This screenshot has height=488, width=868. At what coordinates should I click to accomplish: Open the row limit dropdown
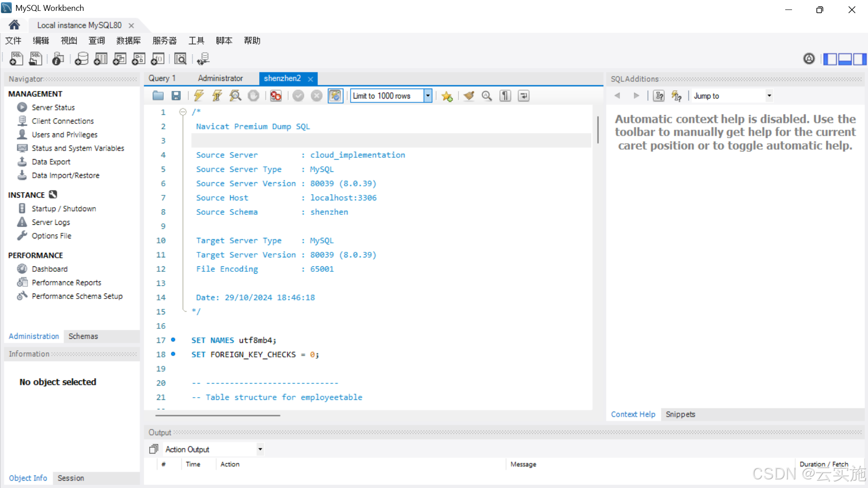(x=427, y=96)
